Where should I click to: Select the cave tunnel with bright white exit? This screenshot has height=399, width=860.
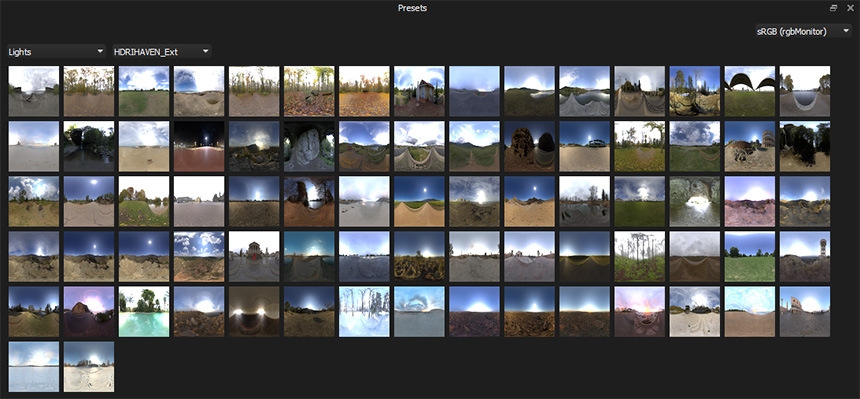point(694,201)
